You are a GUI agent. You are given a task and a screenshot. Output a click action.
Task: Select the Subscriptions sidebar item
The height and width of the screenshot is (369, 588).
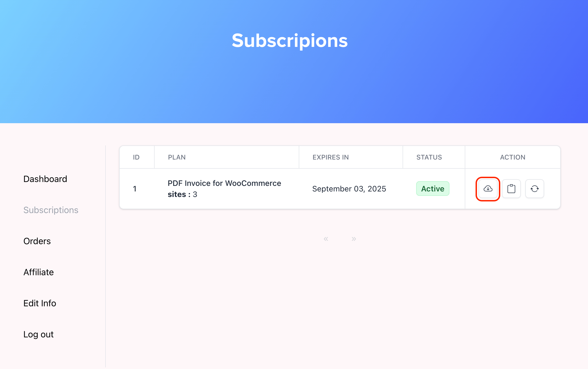[51, 210]
